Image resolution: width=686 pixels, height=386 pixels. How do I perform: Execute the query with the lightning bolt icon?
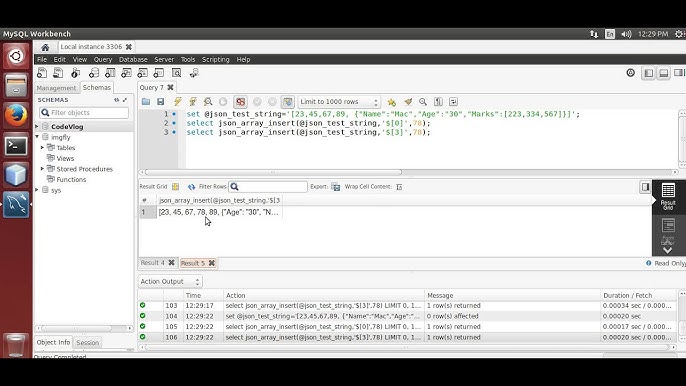pos(178,102)
